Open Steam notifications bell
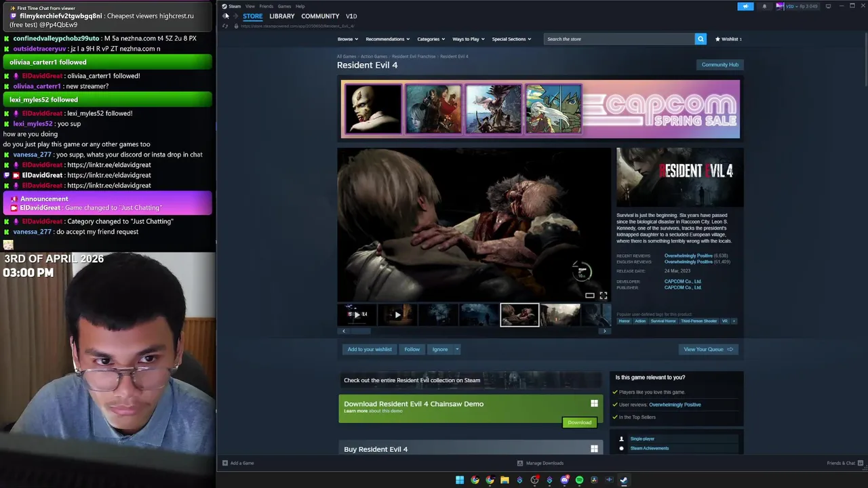868x488 pixels. [764, 6]
